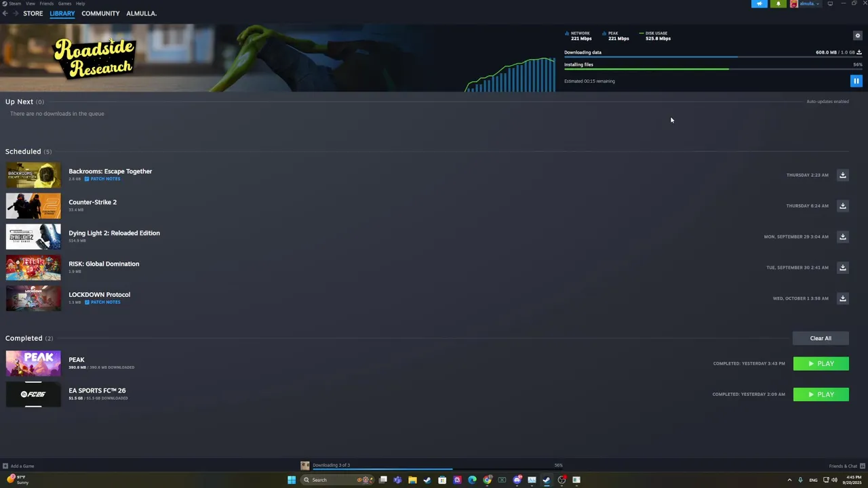Start Backrooms: Escape Together download now
868x488 pixels.
(x=843, y=175)
